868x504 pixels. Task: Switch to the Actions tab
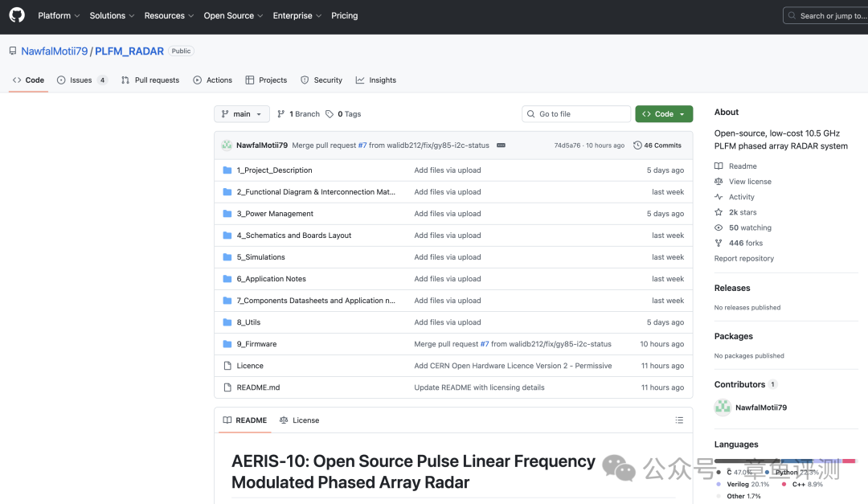click(x=212, y=80)
